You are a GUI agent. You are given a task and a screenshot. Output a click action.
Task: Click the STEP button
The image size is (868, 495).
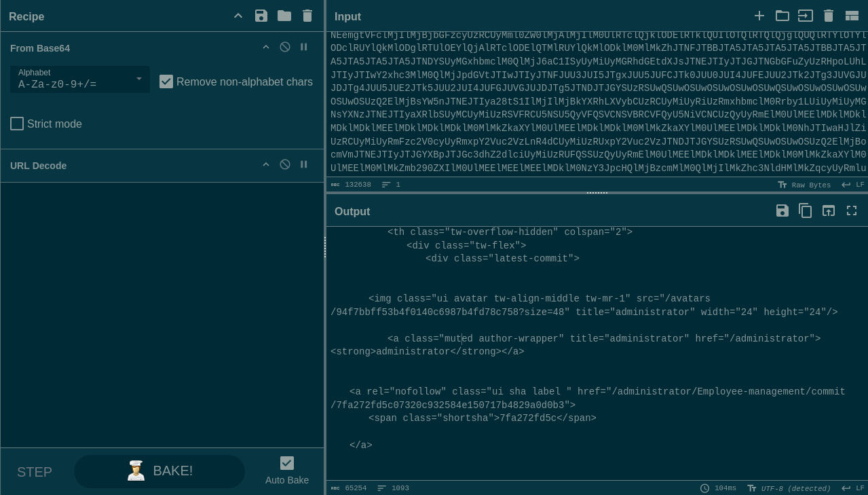click(34, 472)
